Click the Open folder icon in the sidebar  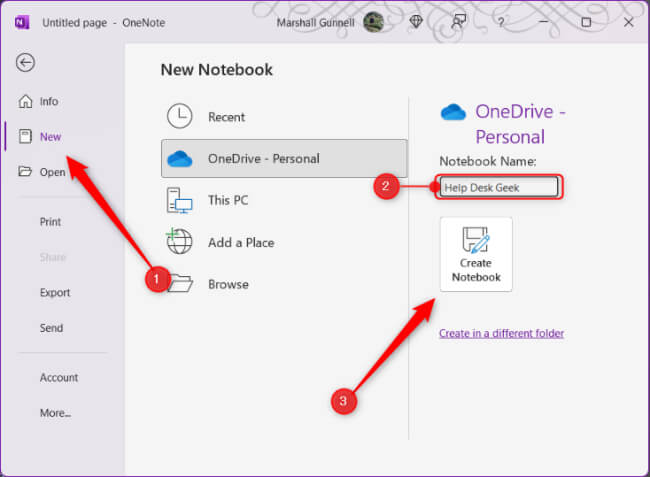pyautogui.click(x=25, y=171)
